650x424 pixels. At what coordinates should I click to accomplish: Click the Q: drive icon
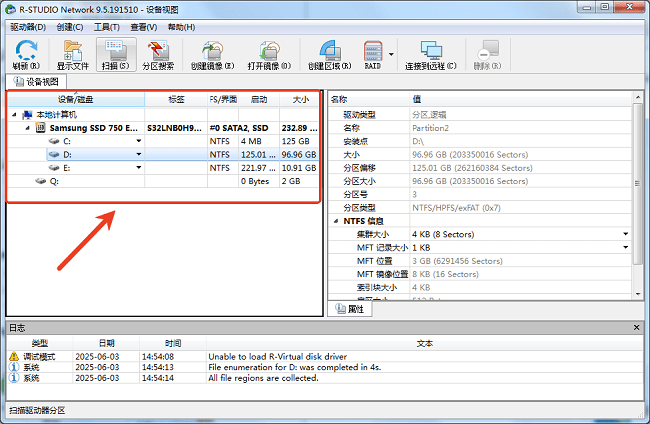point(41,181)
